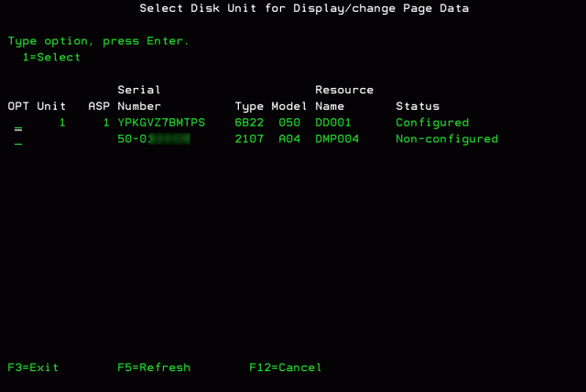The image size is (586, 392).
Task: Click model value 050
Action: (x=289, y=123)
